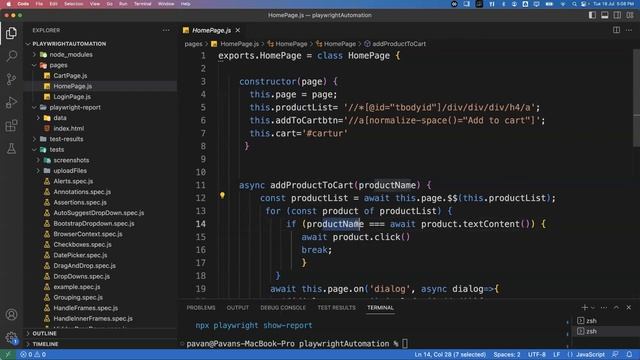Click the editor minimap scrollbar

click(x=636, y=98)
